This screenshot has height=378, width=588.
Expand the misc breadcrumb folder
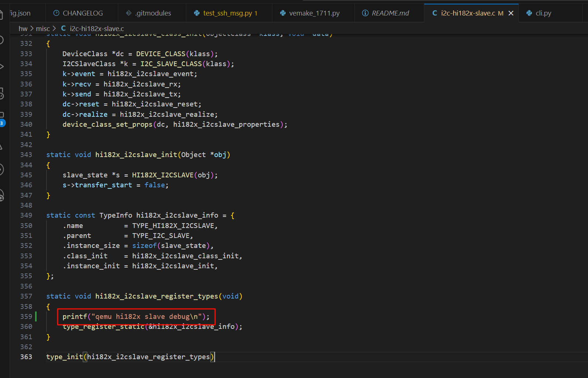click(x=43, y=28)
